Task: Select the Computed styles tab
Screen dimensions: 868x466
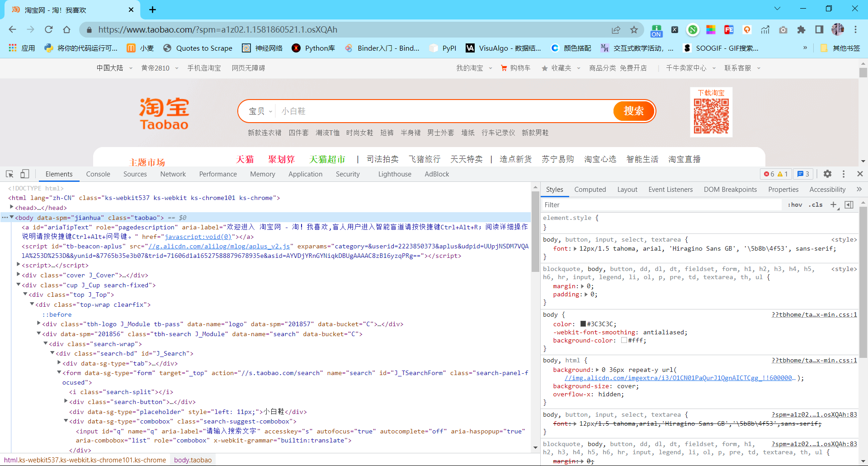Action: pos(590,190)
